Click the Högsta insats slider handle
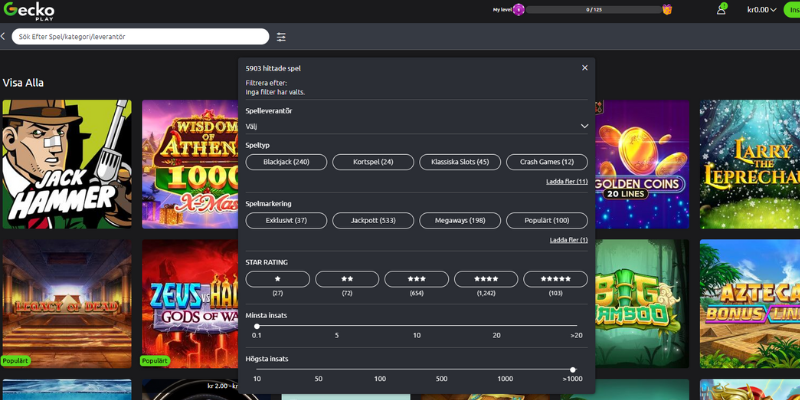Screen dimensions: 800x400 click(x=572, y=370)
